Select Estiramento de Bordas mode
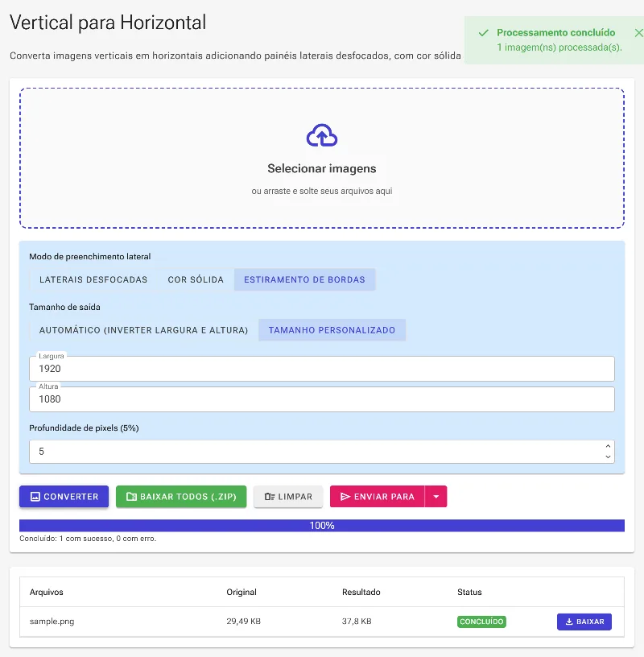The width and height of the screenshot is (644, 657). (304, 279)
